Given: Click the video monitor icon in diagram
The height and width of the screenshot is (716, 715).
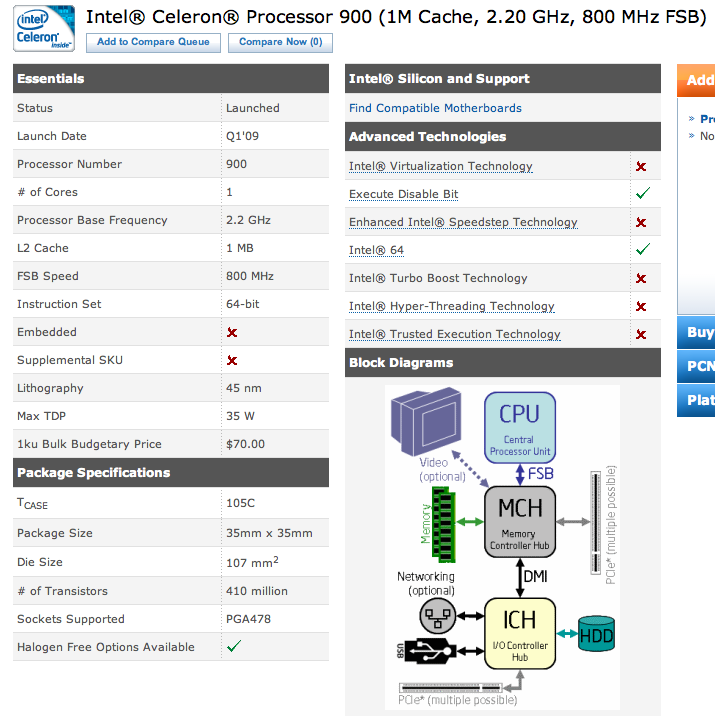Looking at the screenshot, I should [426, 421].
